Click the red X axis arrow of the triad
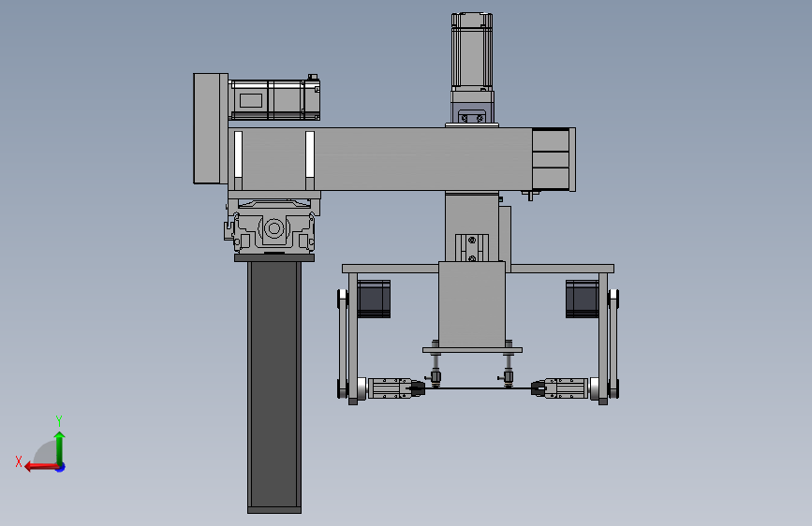The width and height of the screenshot is (812, 526). [41, 467]
